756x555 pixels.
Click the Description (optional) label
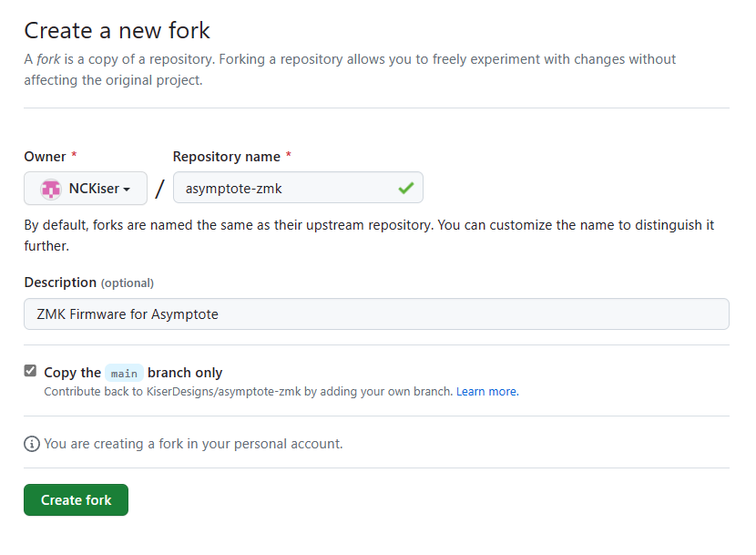pyautogui.click(x=89, y=283)
